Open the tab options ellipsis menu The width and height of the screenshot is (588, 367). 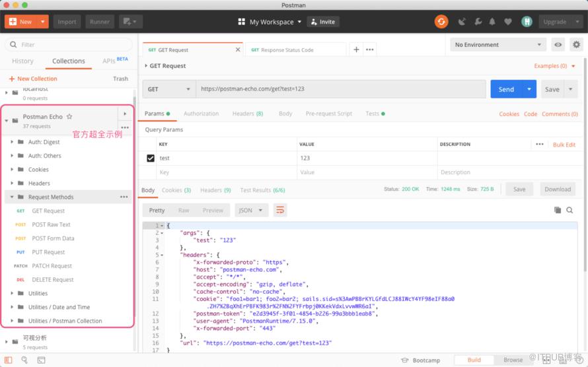(370, 50)
